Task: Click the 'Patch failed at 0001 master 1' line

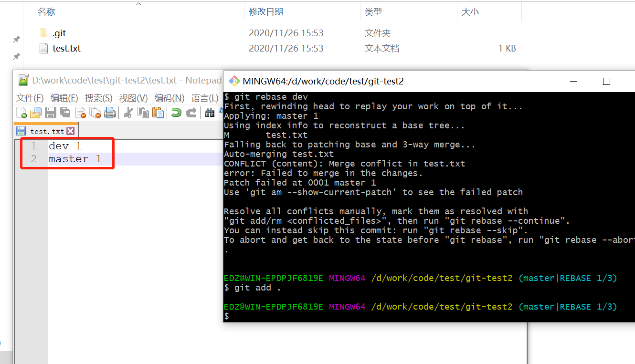Action: point(300,183)
